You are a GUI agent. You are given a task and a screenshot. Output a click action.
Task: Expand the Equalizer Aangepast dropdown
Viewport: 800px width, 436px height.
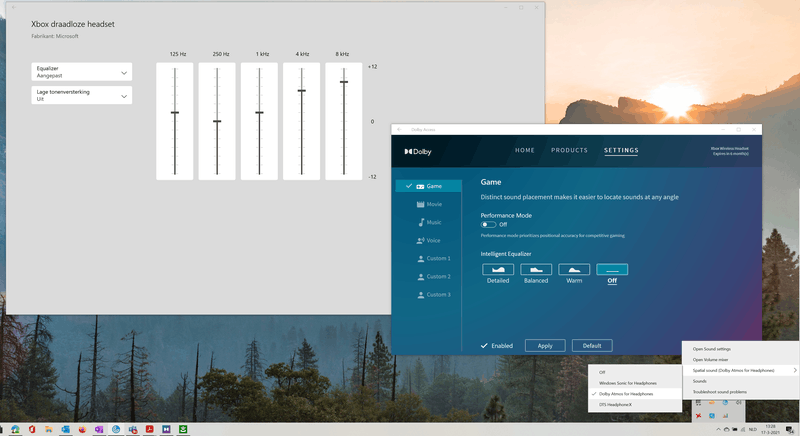(x=82, y=72)
